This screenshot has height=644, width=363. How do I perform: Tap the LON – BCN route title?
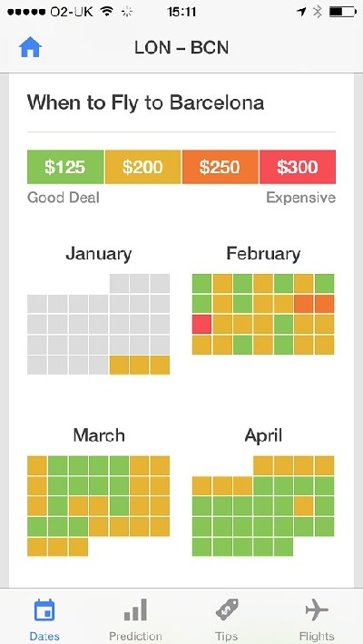tap(181, 48)
